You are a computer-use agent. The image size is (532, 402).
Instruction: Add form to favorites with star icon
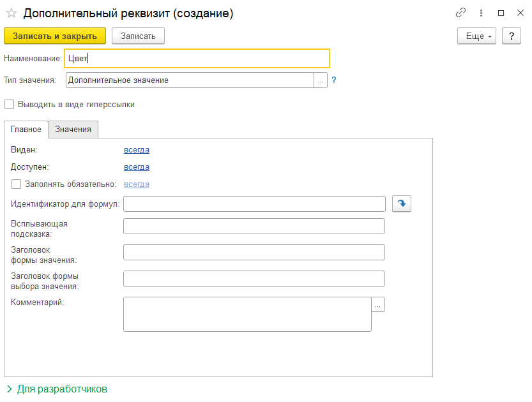[x=11, y=13]
